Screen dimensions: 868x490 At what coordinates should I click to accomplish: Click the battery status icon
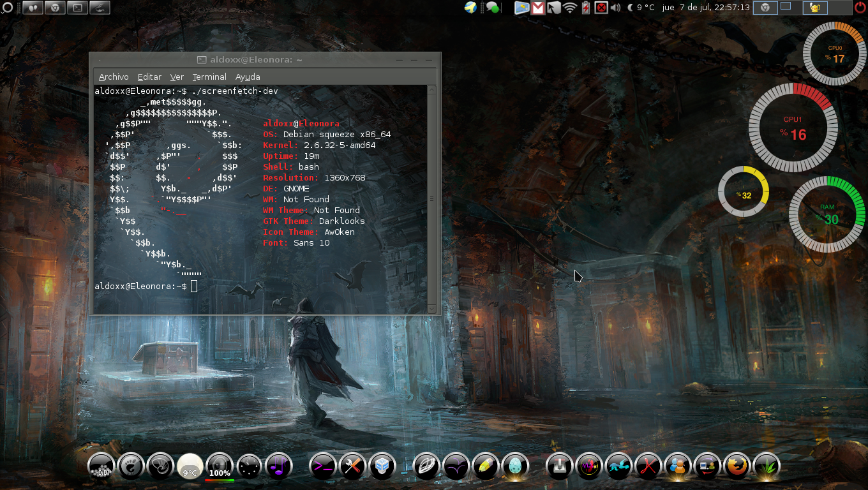click(x=585, y=8)
